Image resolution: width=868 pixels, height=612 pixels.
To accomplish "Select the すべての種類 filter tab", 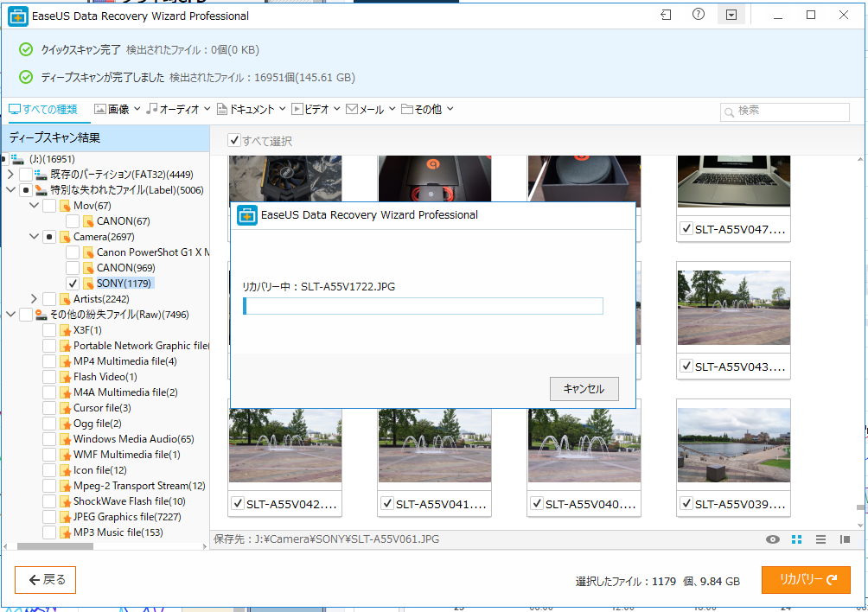I will 43,109.
